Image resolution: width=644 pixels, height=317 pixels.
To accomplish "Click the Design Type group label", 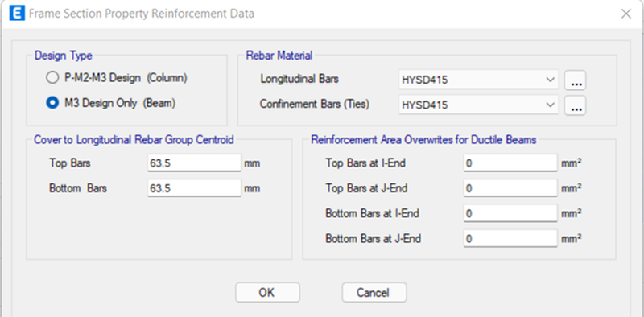I will click(x=64, y=56).
